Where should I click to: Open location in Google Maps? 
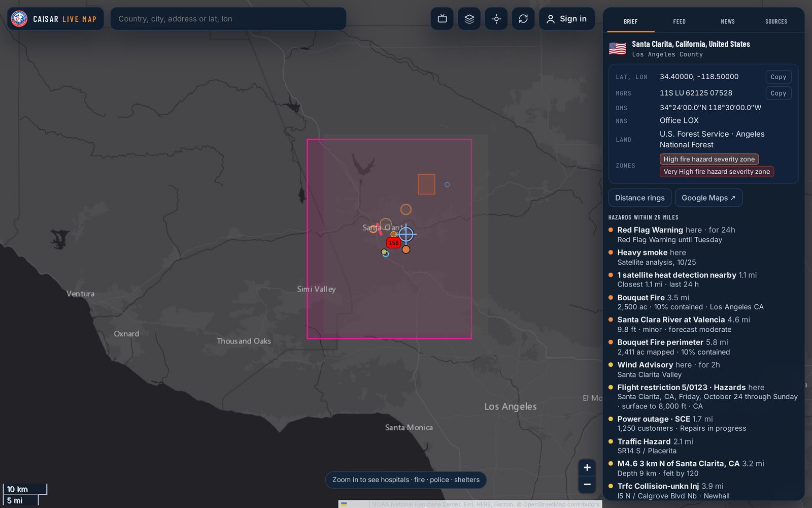(x=708, y=198)
